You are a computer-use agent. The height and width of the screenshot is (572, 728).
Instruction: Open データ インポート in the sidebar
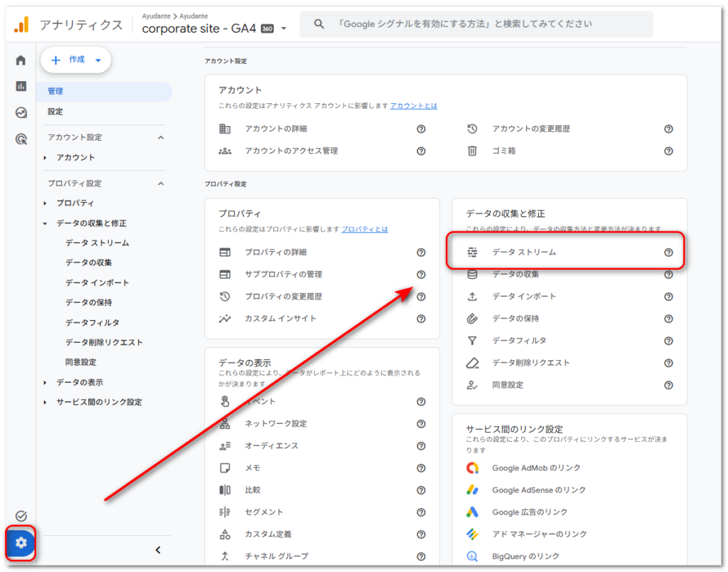click(97, 283)
